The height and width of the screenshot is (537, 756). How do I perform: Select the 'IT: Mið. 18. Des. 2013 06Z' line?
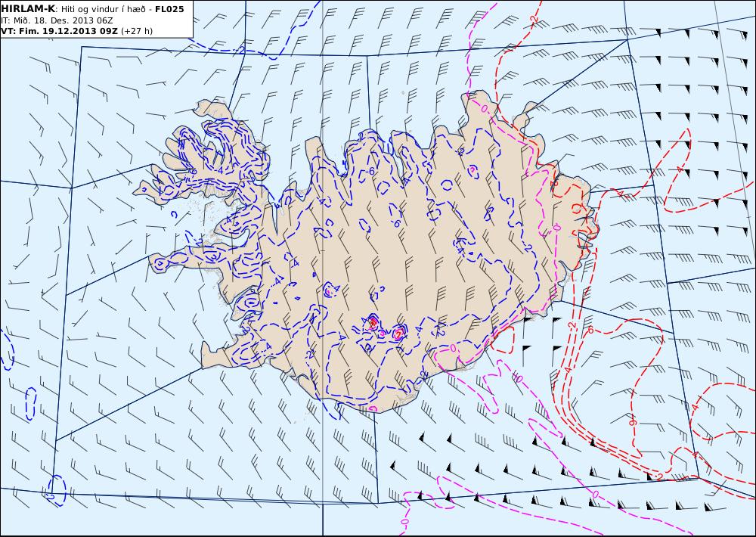57,20
